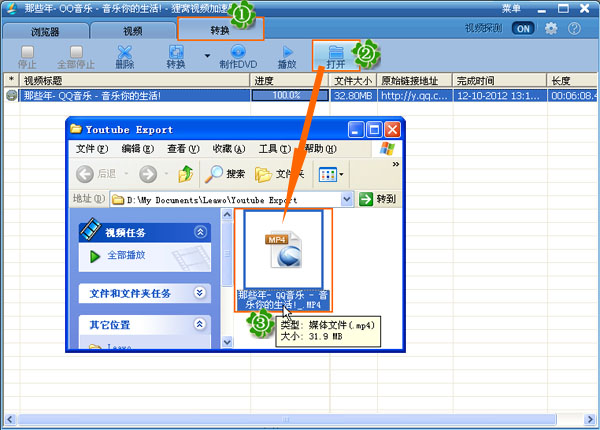600x430 pixels.
Task: Switch to the 转换 tab
Action: 220,30
